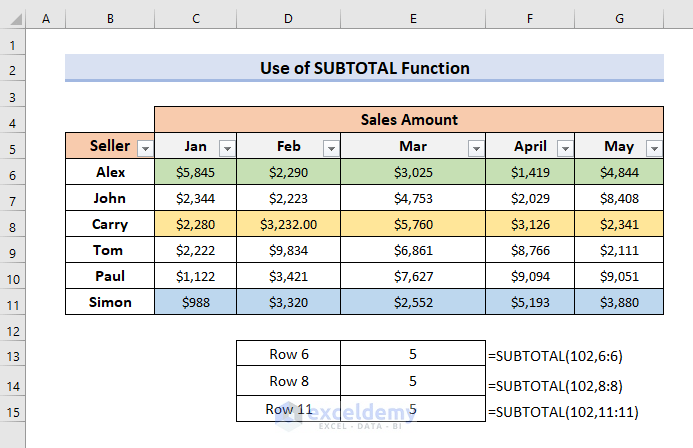The width and height of the screenshot is (693, 448).
Task: Open the Jan filter dropdown arrow
Action: click(226, 148)
